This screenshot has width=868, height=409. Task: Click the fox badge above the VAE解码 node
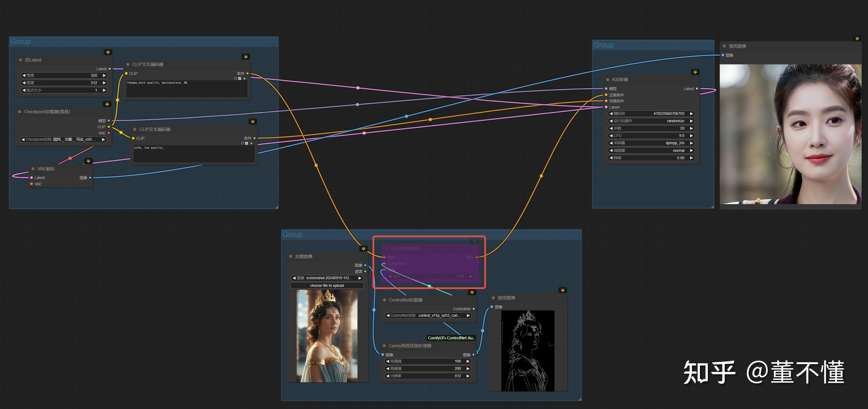tap(88, 161)
